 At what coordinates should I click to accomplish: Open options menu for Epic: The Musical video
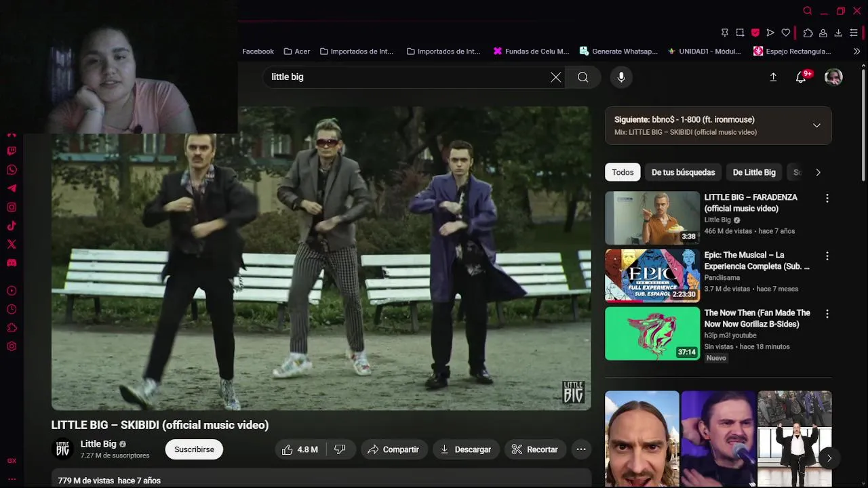point(827,256)
